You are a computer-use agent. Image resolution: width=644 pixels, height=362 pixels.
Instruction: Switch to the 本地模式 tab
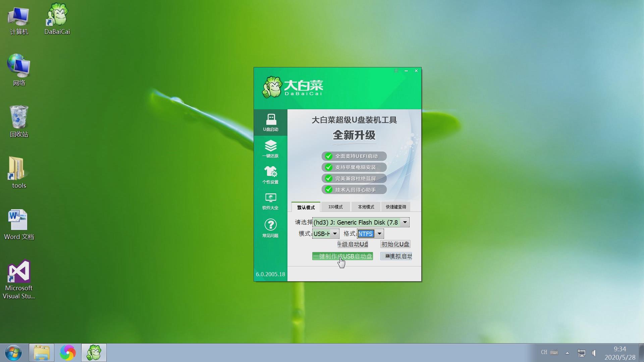click(366, 207)
